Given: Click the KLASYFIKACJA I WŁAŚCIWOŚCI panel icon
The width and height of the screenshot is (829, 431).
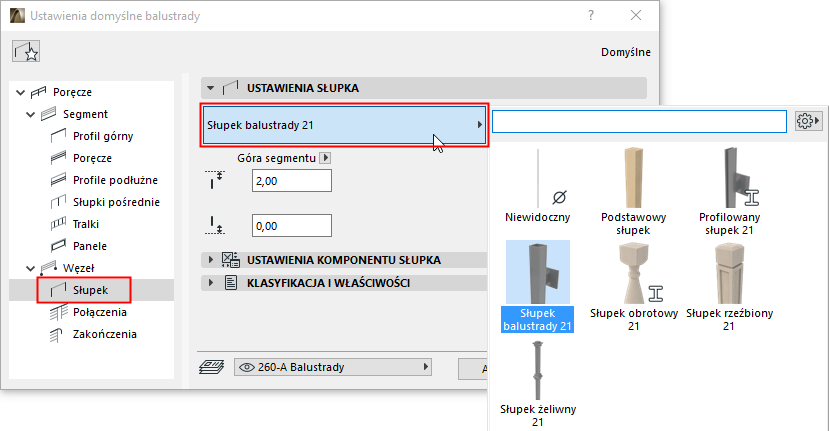Looking at the screenshot, I should [231, 283].
